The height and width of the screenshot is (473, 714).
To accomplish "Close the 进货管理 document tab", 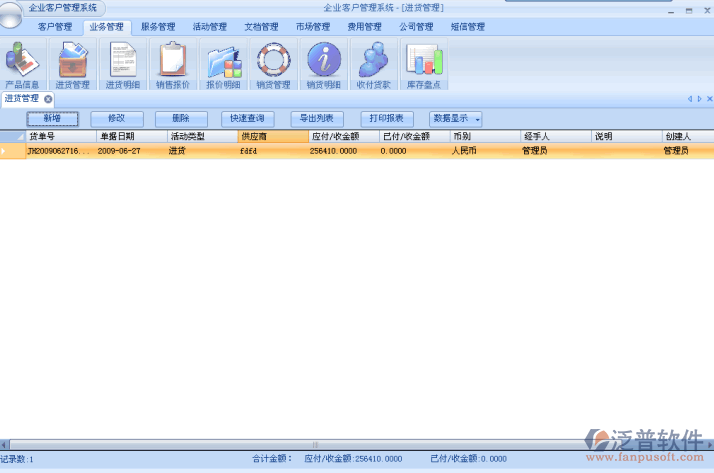I will coord(48,99).
